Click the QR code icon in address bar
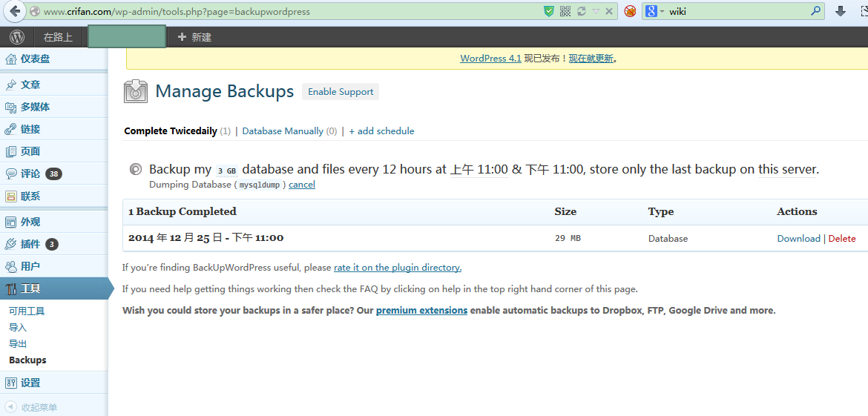The image size is (868, 416). point(565,11)
